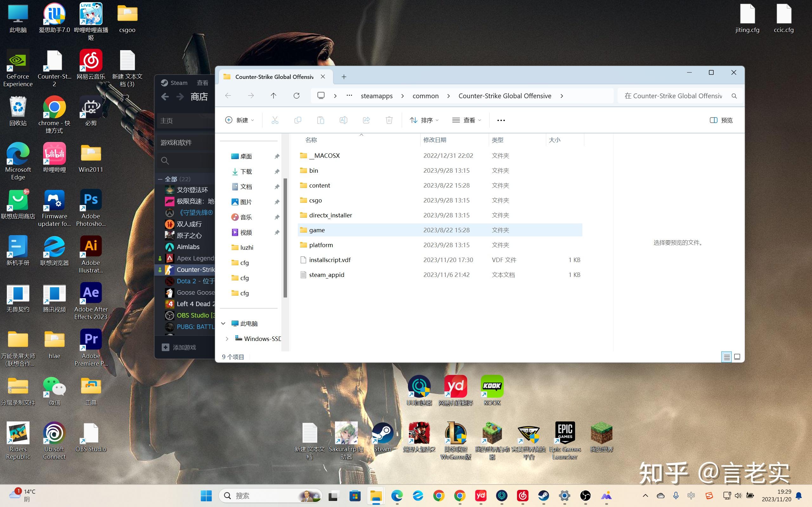Add a new Explorer tab
The height and width of the screenshot is (507, 812).
(x=344, y=77)
